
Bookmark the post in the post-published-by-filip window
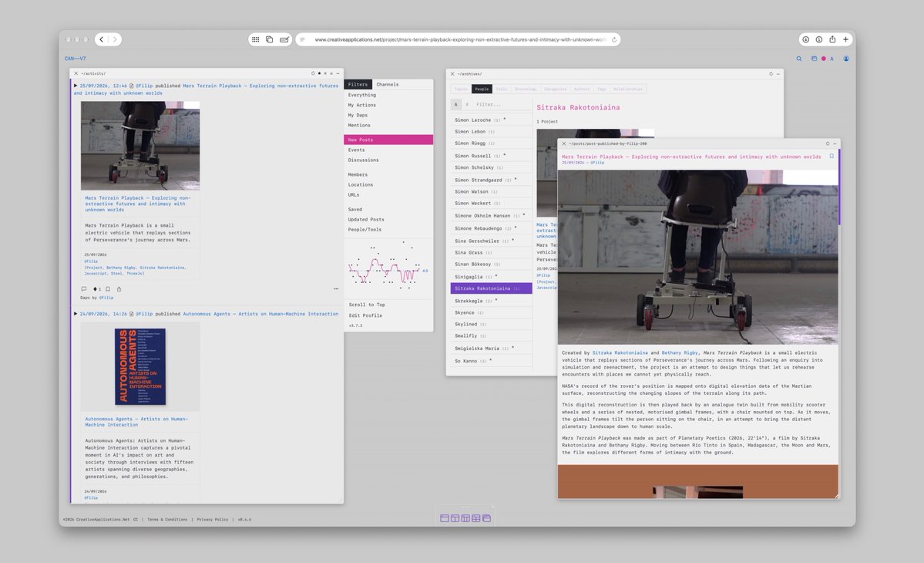tap(832, 157)
